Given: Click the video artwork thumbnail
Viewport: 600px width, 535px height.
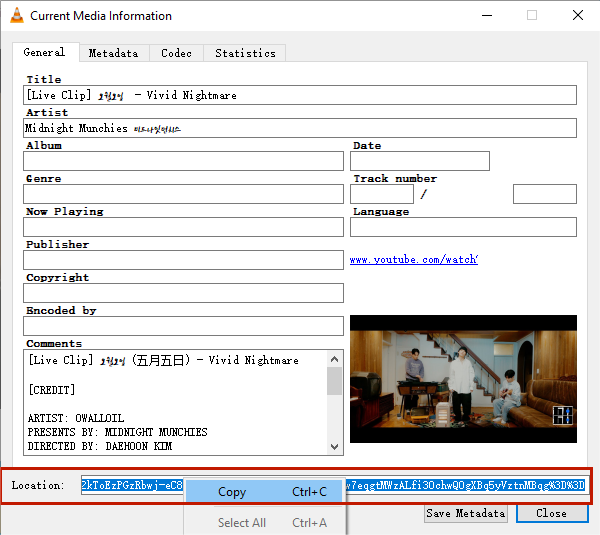Looking at the screenshot, I should pos(463,379).
